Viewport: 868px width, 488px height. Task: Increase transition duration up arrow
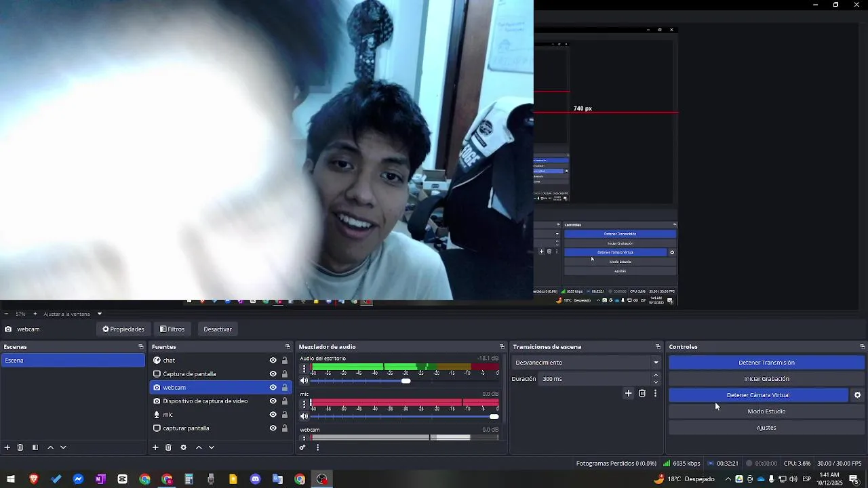point(656,375)
